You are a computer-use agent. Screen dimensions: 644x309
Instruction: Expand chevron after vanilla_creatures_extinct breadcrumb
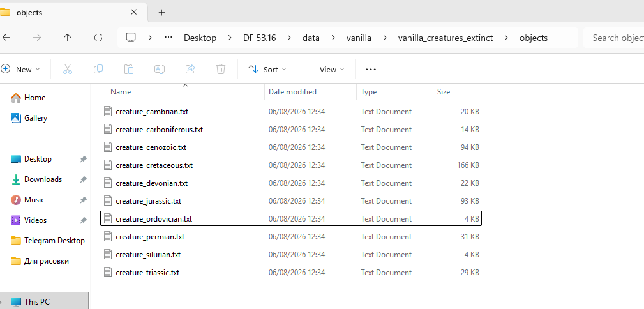(506, 38)
